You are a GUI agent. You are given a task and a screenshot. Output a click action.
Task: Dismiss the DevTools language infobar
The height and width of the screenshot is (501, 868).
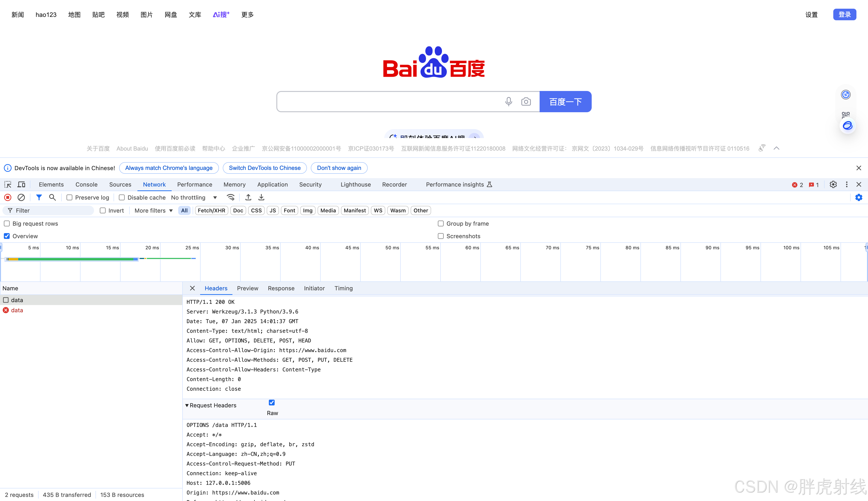(859, 168)
